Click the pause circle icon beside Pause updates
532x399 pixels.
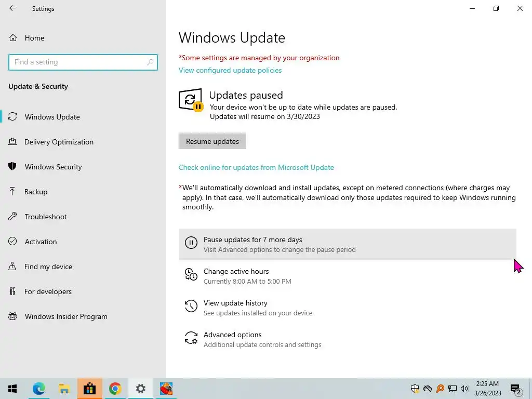coord(191,243)
